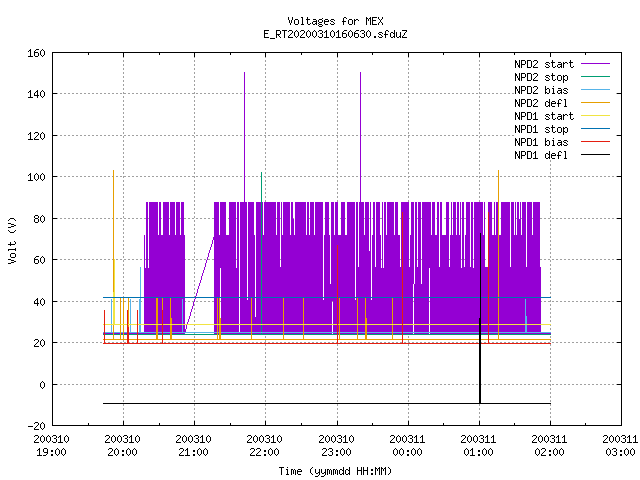Click the y-axis value 100
Viewport: 640px width, 480px height.
[x=36, y=177]
